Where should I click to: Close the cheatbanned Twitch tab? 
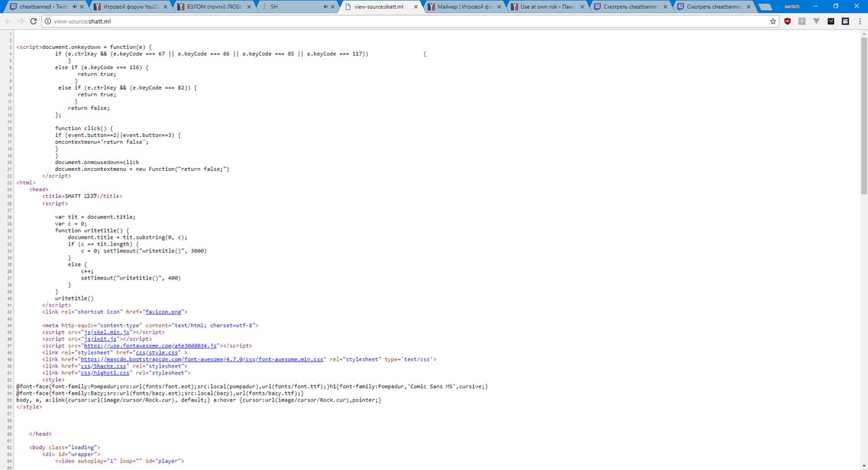(81, 7)
